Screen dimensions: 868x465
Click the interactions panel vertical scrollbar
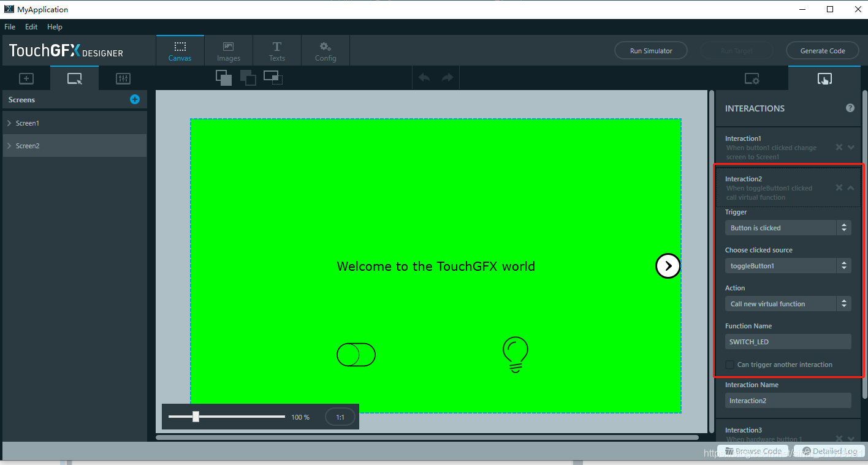865,245
